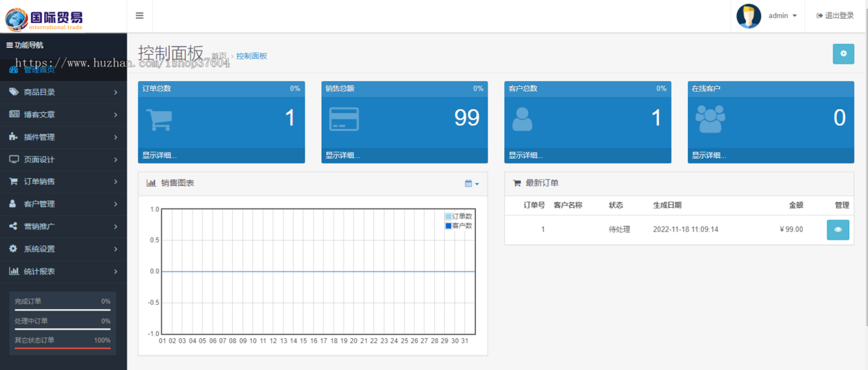The image size is (868, 370).
Task: Click the 其它状态订单 progress bar
Action: pyautogui.click(x=63, y=348)
